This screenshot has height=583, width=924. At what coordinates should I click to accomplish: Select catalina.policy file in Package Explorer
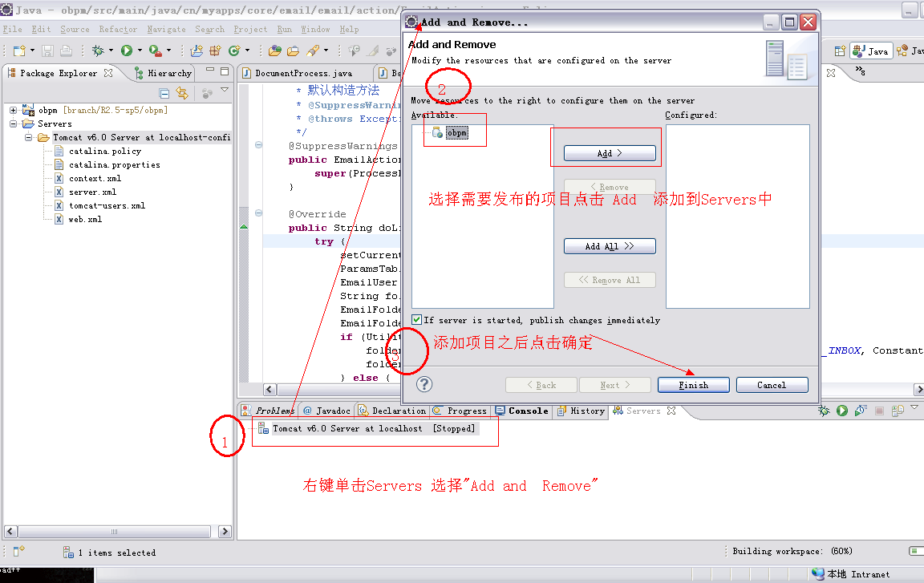(105, 151)
